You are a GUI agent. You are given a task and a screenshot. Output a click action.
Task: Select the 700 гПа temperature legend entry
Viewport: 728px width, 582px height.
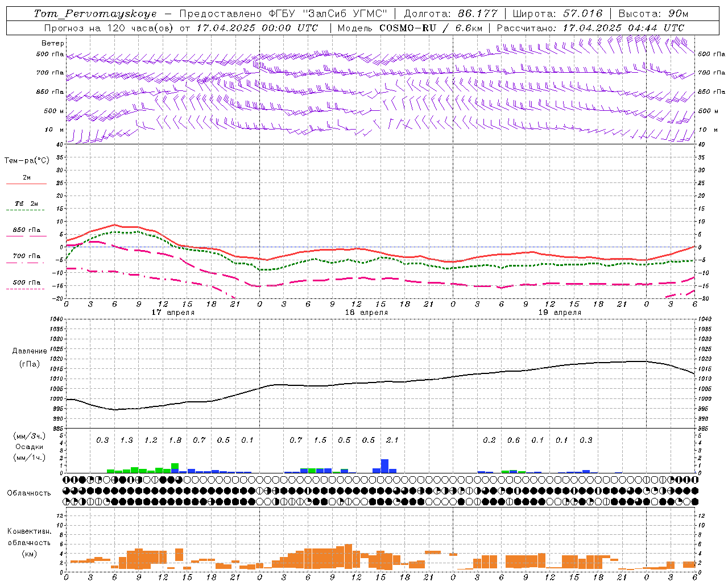(26, 257)
